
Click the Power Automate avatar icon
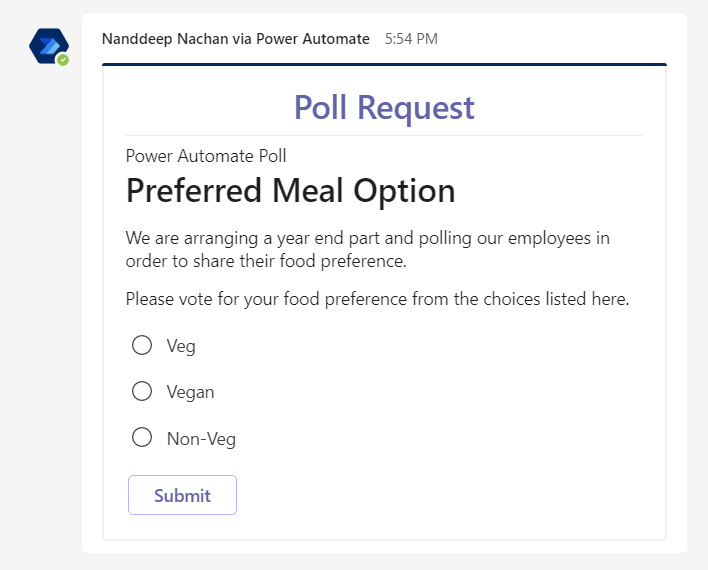tap(47, 45)
